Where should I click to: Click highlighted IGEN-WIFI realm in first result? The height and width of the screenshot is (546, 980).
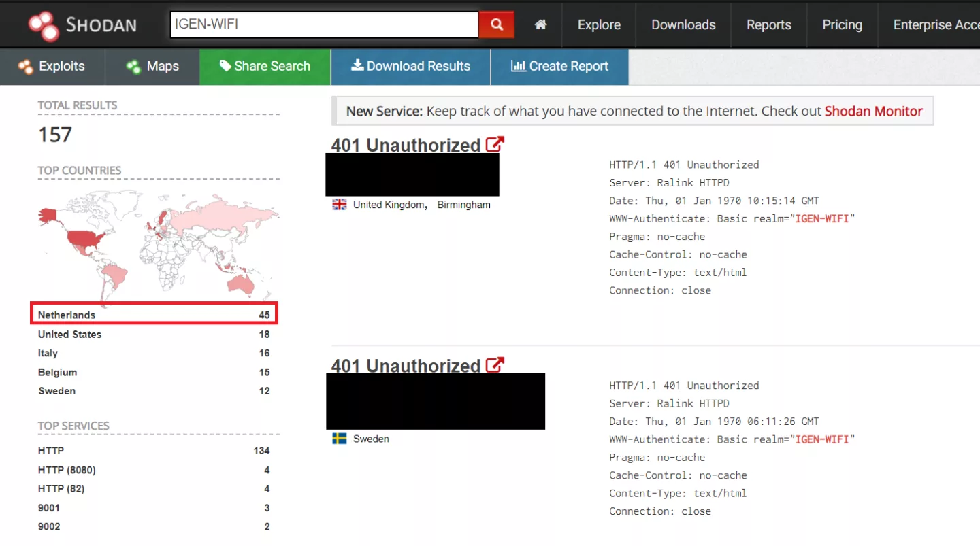pyautogui.click(x=822, y=218)
